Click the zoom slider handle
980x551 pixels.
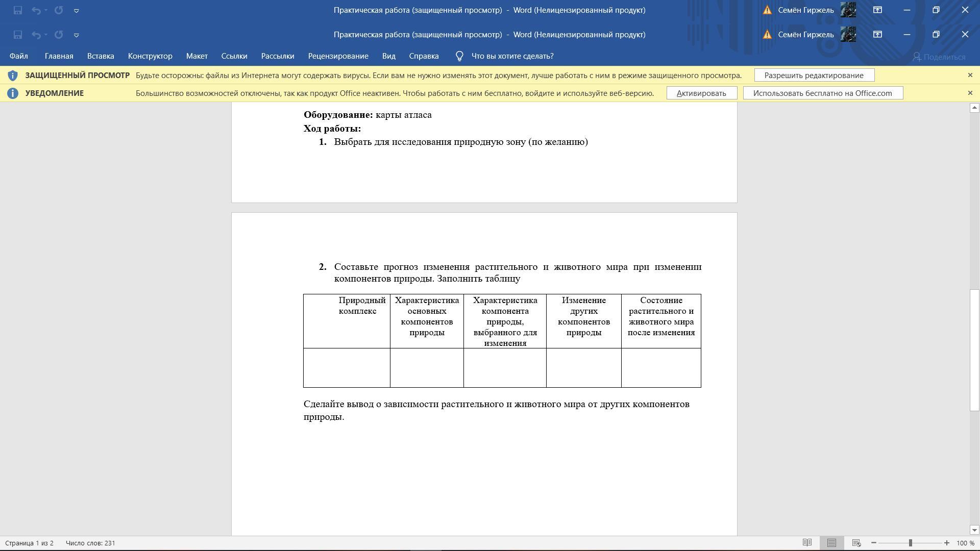point(910,543)
